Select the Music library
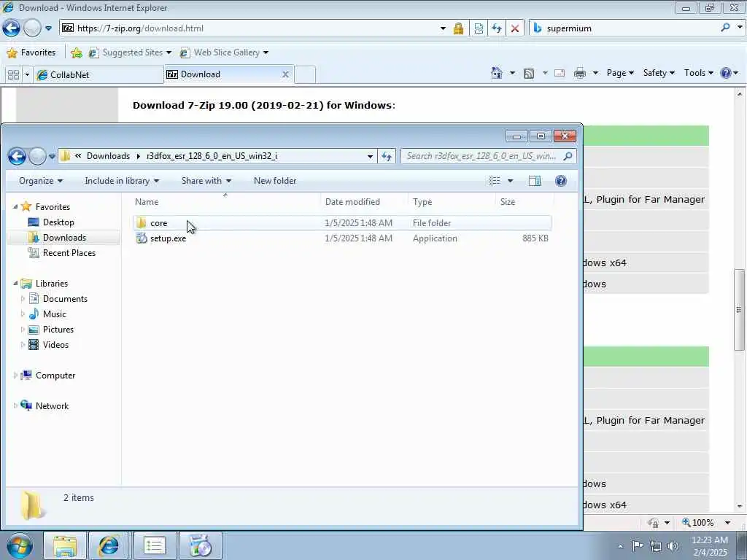 tap(54, 314)
